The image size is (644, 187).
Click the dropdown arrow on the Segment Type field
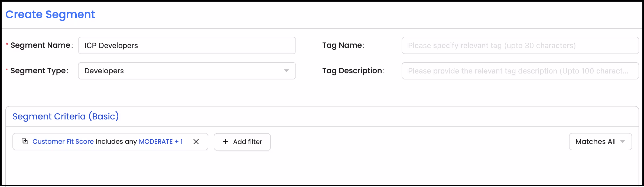[x=287, y=71]
